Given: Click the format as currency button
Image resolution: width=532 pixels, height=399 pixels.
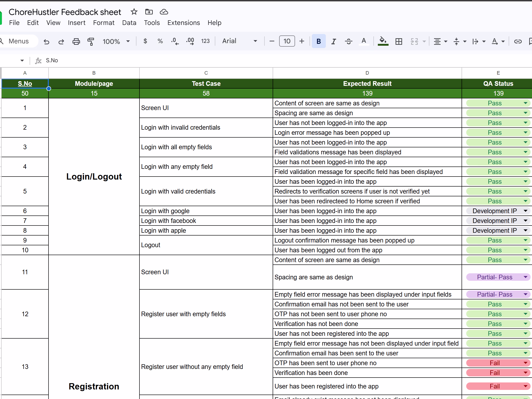Looking at the screenshot, I should 145,41.
